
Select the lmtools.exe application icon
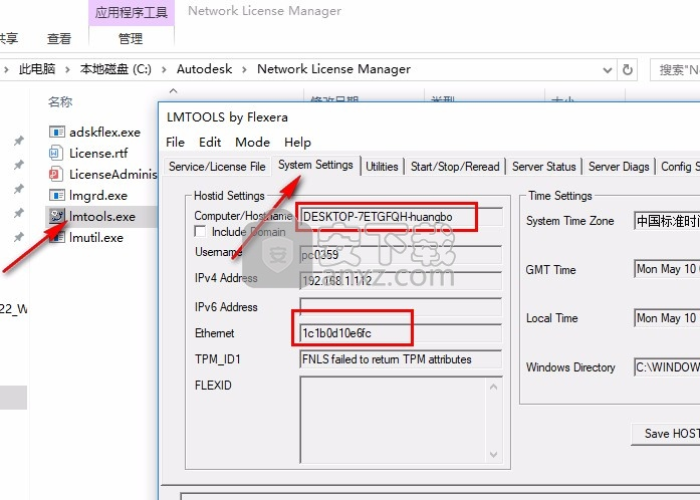(x=57, y=216)
